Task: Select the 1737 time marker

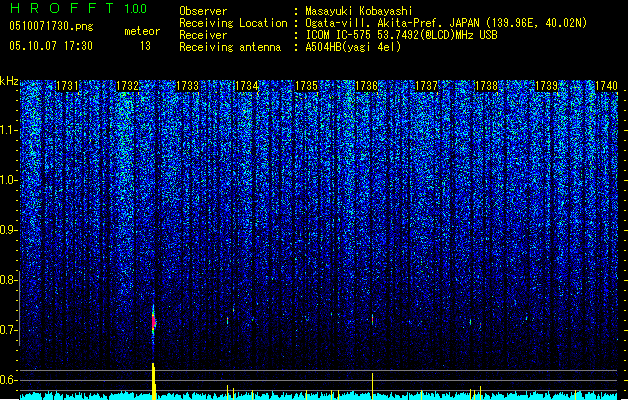Action: click(x=426, y=86)
